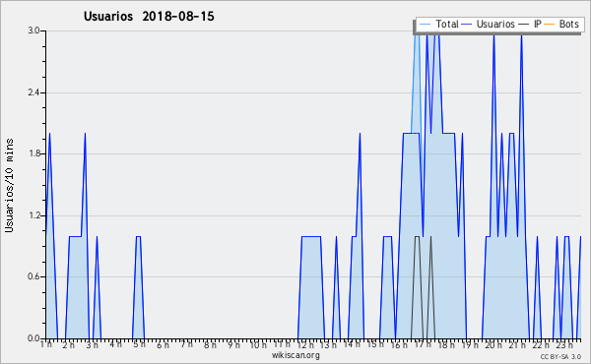Click the '2 h' x-axis label
Screen dimensions: 591x364
[x=68, y=344]
